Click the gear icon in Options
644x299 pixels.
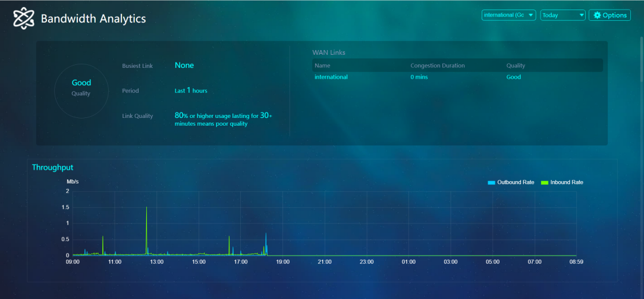point(598,15)
